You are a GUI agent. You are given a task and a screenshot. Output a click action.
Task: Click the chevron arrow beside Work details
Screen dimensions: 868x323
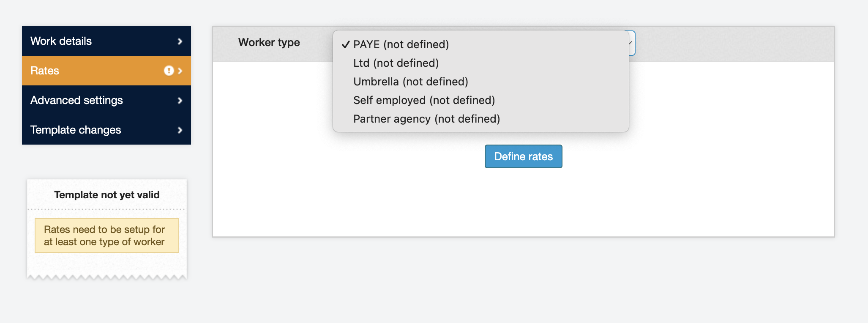click(180, 41)
